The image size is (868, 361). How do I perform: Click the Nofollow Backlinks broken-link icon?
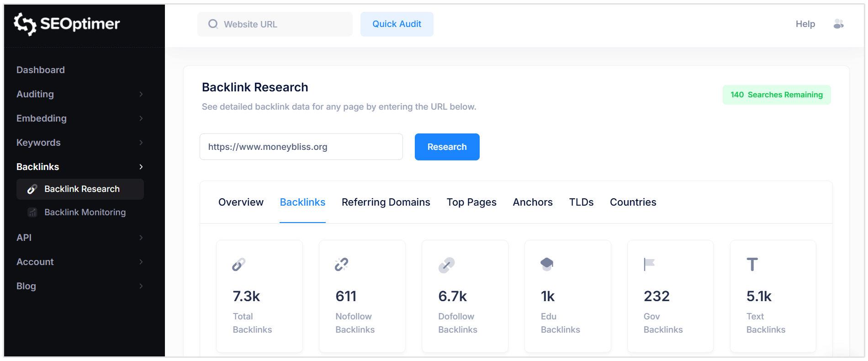(341, 265)
